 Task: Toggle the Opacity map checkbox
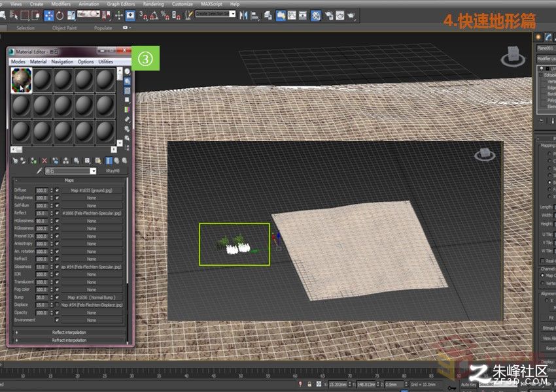pyautogui.click(x=57, y=313)
